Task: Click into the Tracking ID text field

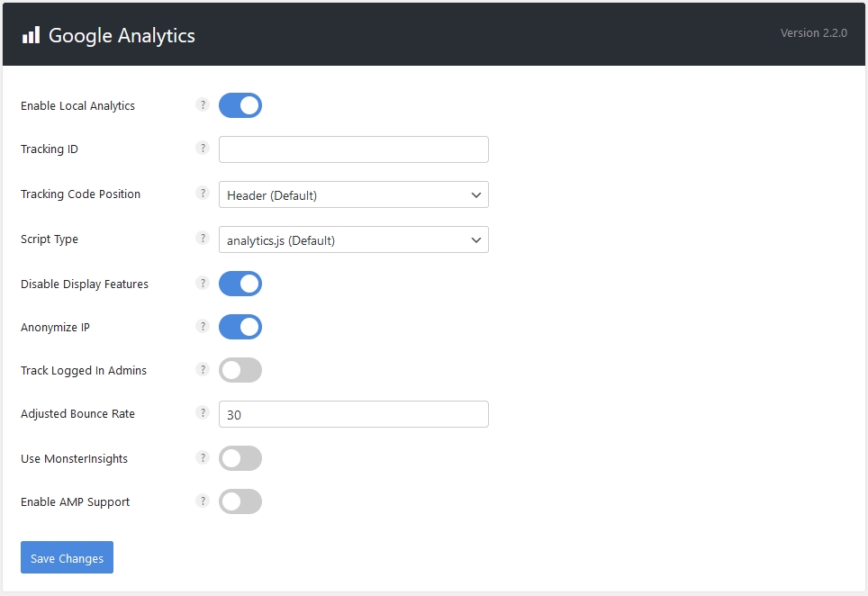Action: click(353, 149)
